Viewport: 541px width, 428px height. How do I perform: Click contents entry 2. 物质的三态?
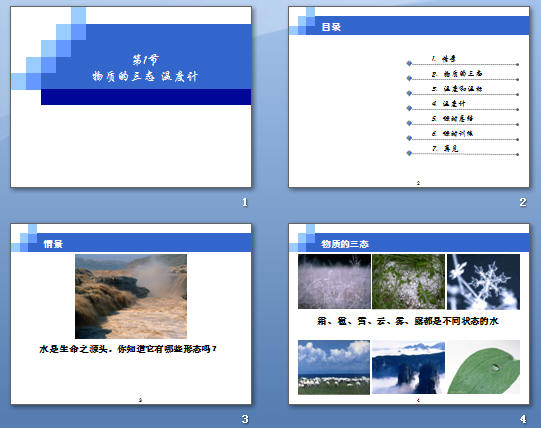coord(457,74)
